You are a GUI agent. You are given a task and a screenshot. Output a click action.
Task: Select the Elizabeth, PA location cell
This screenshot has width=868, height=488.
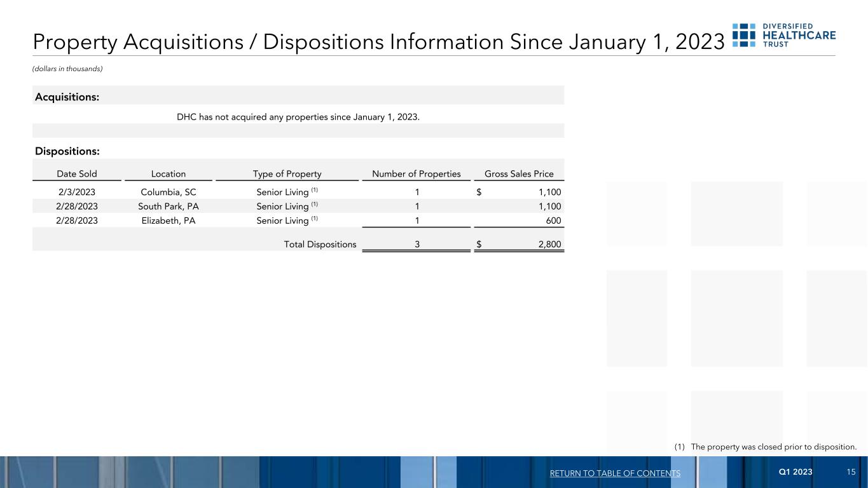(169, 220)
